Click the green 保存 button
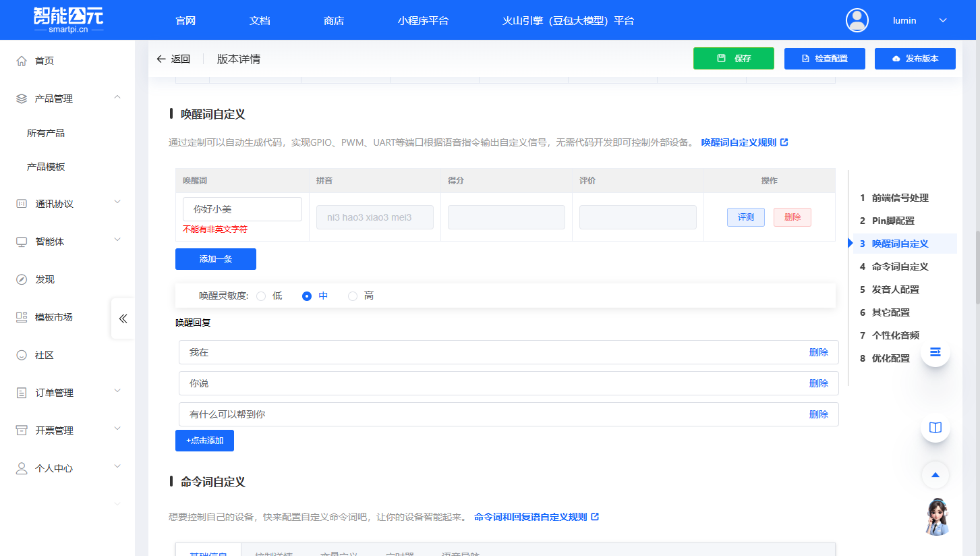The width and height of the screenshot is (980, 556). click(733, 59)
